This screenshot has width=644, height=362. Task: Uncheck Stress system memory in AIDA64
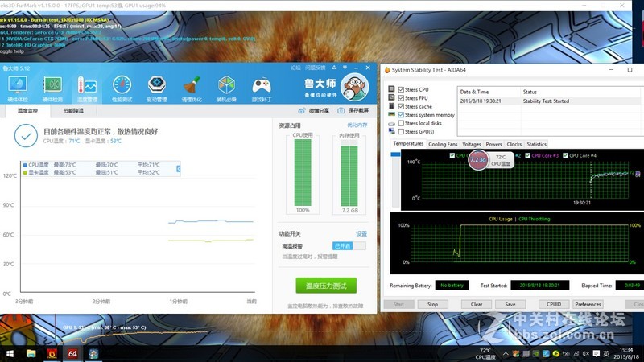401,115
